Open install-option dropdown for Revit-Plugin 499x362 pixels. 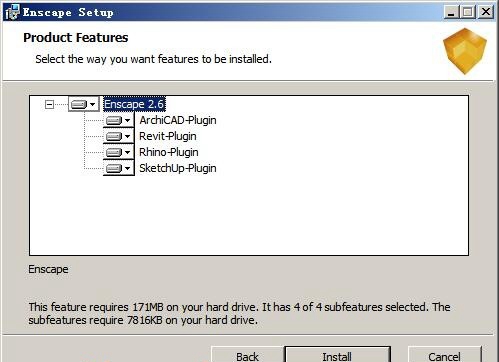tap(118, 136)
